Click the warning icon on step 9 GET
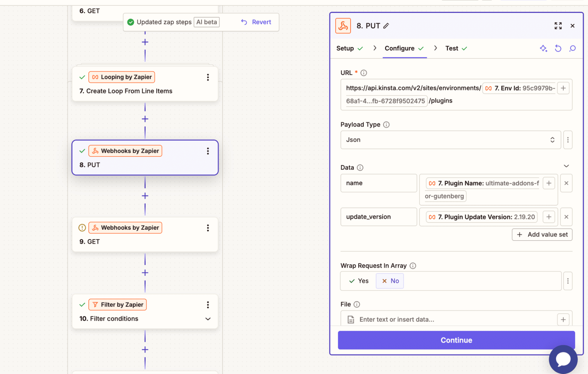Screen dimensions: 588x374 [82, 227]
